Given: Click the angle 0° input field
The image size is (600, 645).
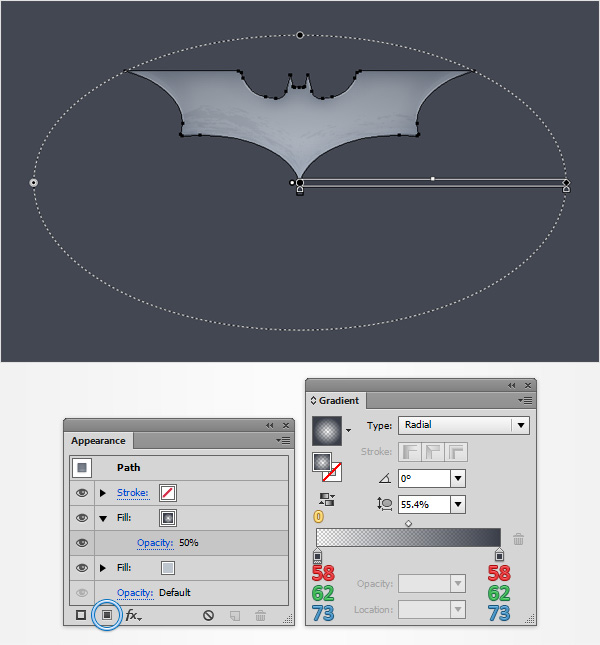Looking at the screenshot, I should 424,478.
